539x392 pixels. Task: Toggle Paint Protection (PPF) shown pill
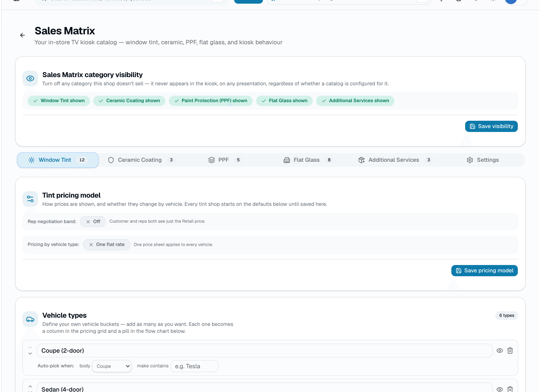(x=211, y=101)
